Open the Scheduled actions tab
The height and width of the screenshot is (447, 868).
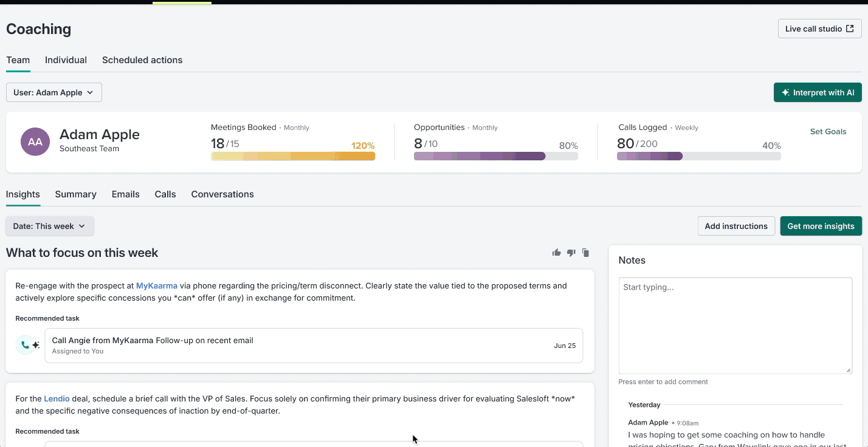pyautogui.click(x=142, y=60)
